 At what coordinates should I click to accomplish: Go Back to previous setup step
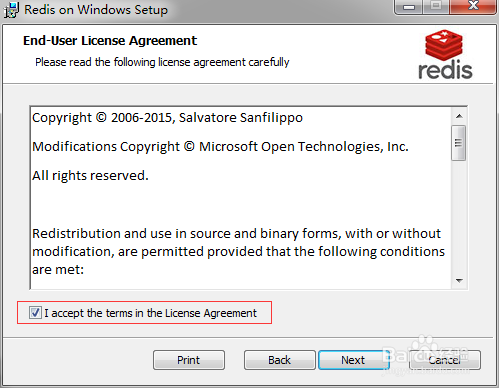[x=280, y=360]
